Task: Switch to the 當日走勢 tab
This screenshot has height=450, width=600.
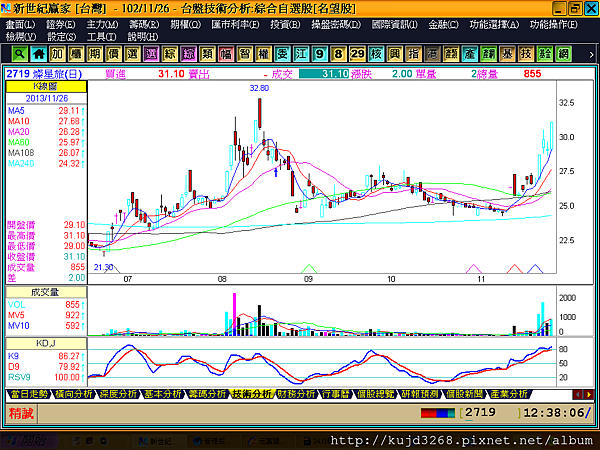Action: pyautogui.click(x=29, y=394)
